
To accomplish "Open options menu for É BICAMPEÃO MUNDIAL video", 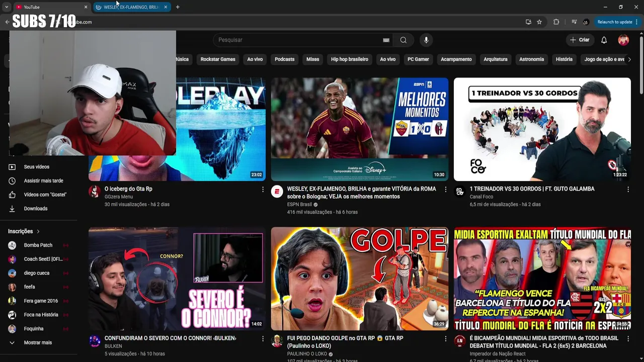I will 628,339.
